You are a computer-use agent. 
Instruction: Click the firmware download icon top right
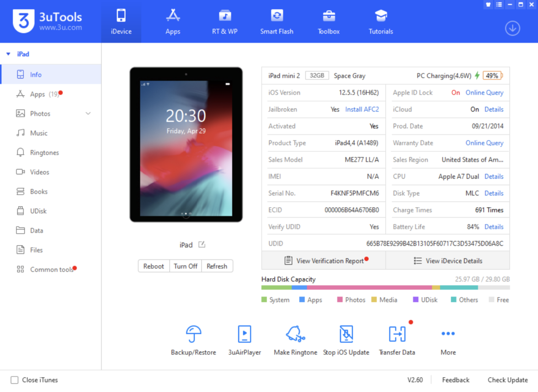pos(512,28)
